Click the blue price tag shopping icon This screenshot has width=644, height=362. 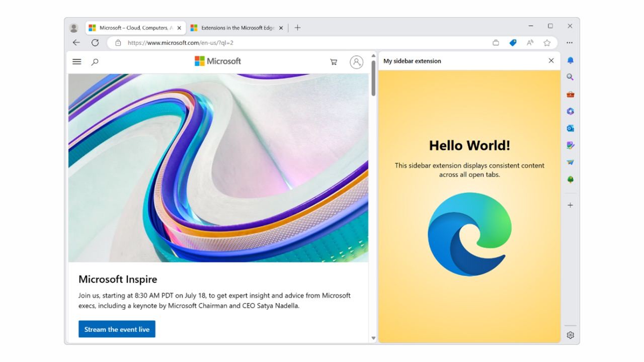(513, 43)
